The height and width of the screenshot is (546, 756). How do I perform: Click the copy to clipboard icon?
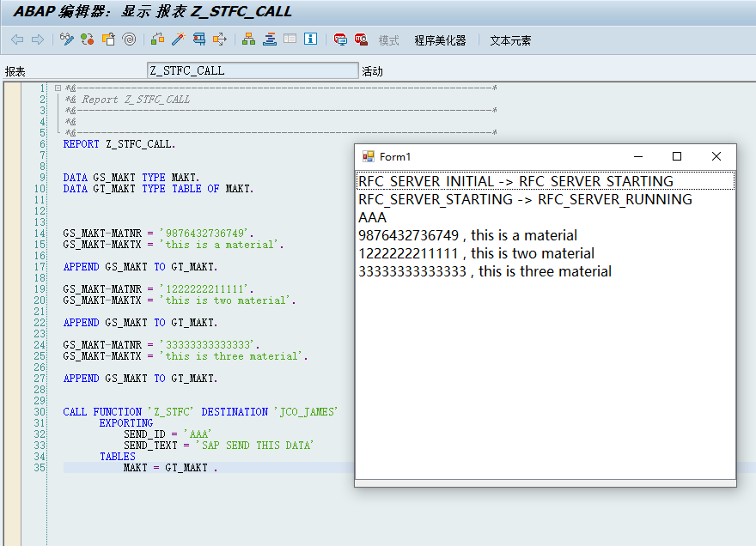tap(108, 39)
